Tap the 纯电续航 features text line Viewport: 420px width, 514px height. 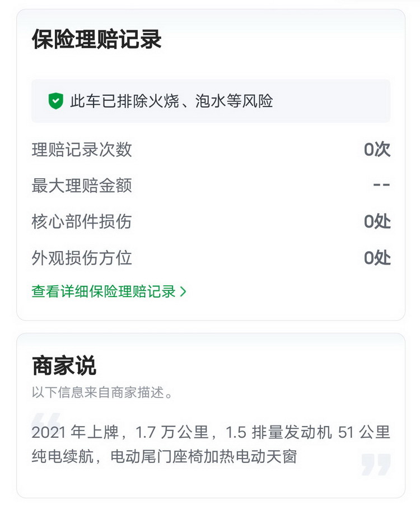(x=164, y=457)
